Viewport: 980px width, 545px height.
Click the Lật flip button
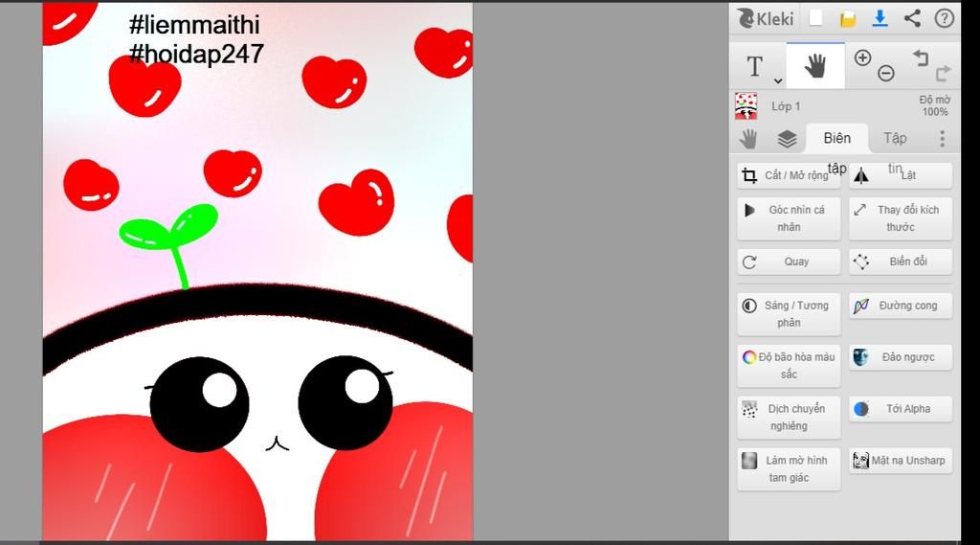pyautogui.click(x=901, y=176)
